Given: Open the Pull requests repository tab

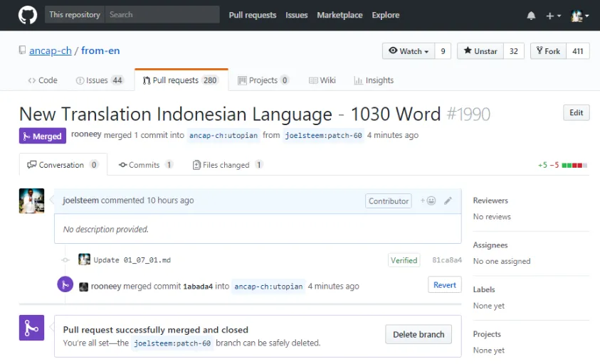Looking at the screenshot, I should pyautogui.click(x=181, y=80).
